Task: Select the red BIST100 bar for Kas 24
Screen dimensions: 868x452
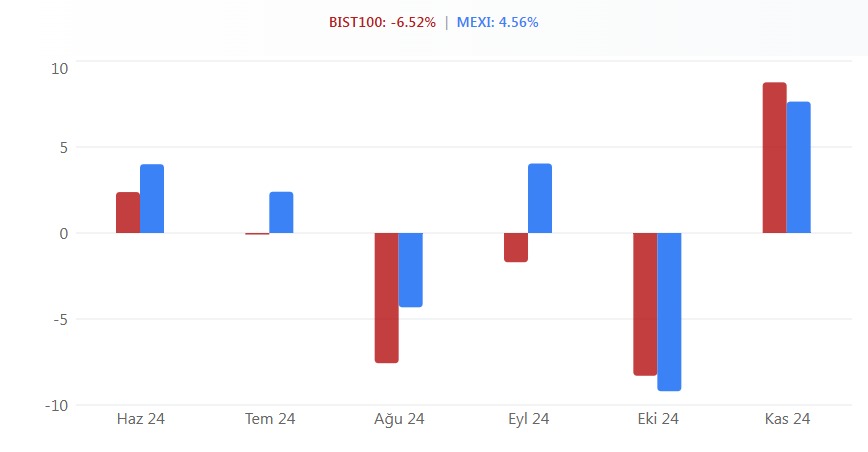Action: 774,157
